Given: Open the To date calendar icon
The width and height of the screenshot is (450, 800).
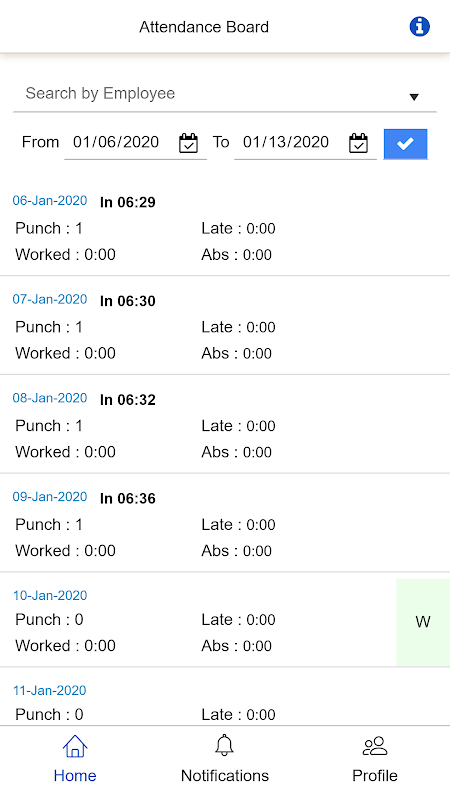Looking at the screenshot, I should pyautogui.click(x=358, y=143).
